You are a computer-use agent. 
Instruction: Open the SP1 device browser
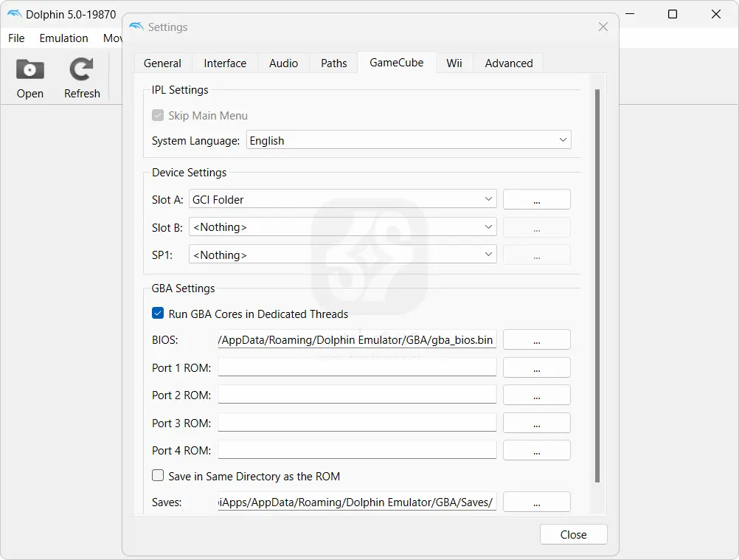click(x=536, y=254)
